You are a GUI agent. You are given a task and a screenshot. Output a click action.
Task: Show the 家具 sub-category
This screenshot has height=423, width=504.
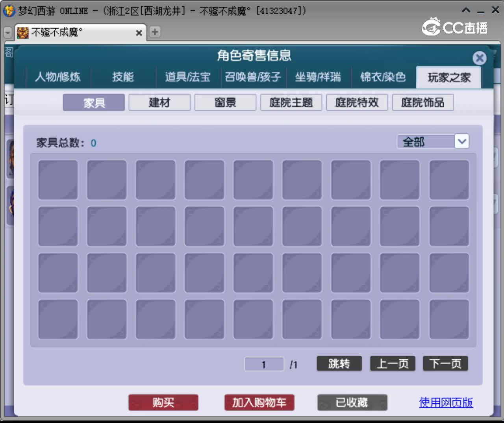click(94, 102)
